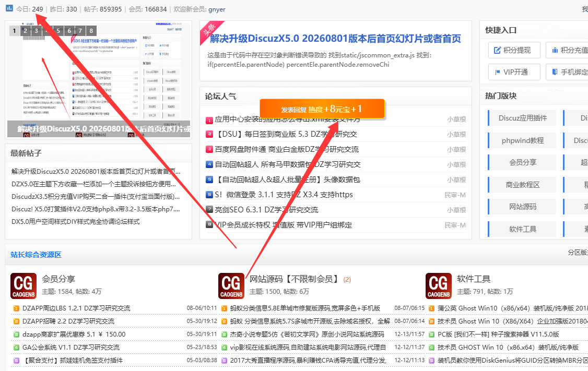
Task: Click the VIP开通 quick entry button
Action: (x=514, y=72)
